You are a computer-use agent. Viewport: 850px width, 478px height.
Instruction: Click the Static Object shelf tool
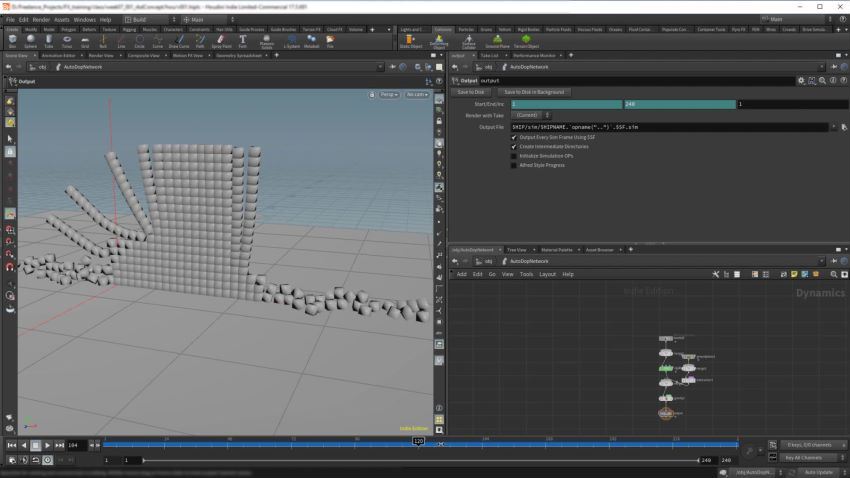click(x=410, y=41)
